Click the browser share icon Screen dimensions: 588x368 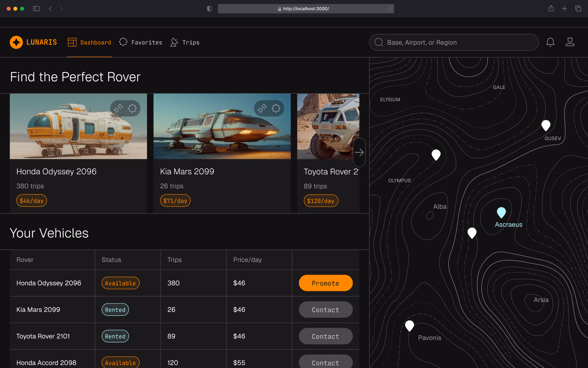click(551, 8)
